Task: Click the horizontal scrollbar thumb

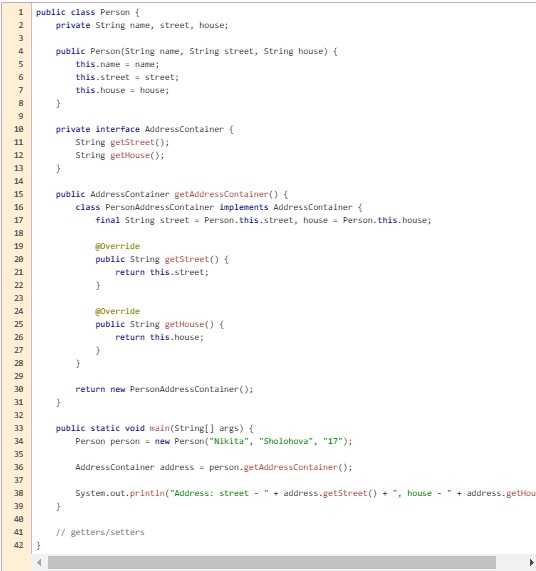Action: 272,563
